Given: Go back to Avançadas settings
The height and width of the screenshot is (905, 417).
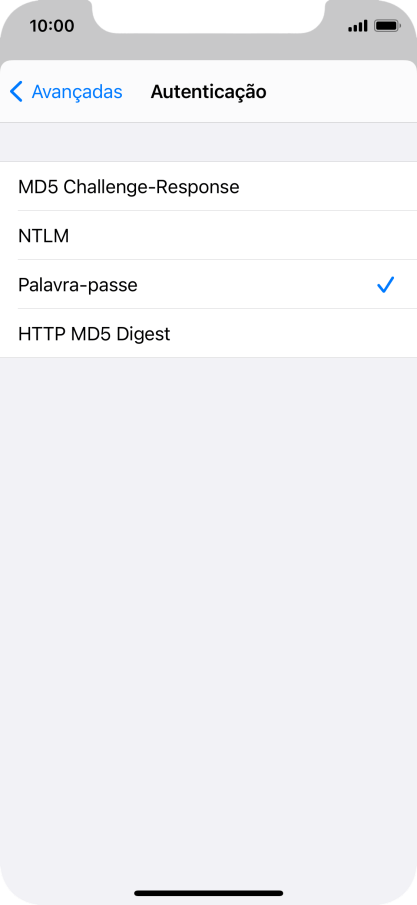Looking at the screenshot, I should (x=66, y=92).
